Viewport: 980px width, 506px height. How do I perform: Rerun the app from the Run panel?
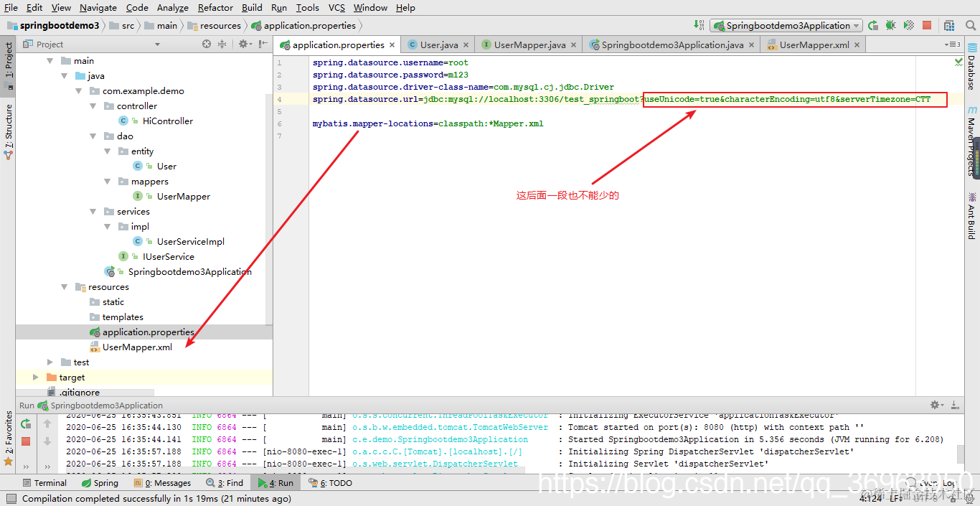tap(27, 423)
